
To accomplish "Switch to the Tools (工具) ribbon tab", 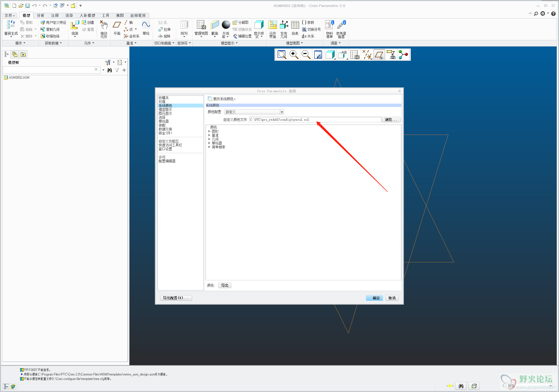I will (106, 15).
